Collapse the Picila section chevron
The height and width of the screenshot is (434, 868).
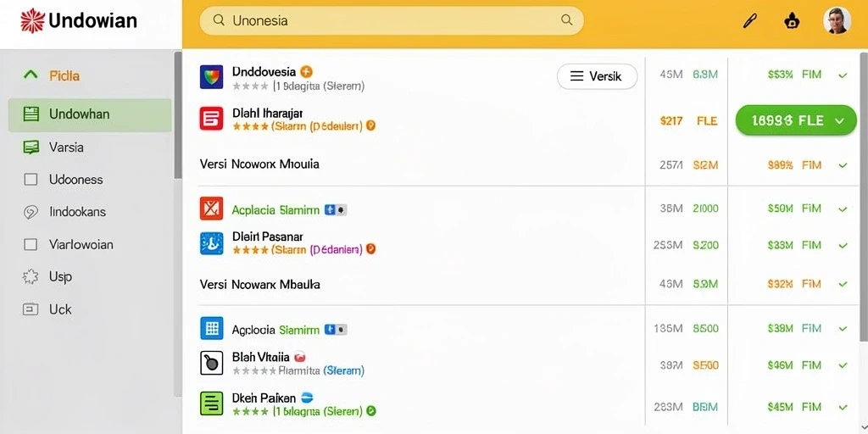pyautogui.click(x=31, y=75)
